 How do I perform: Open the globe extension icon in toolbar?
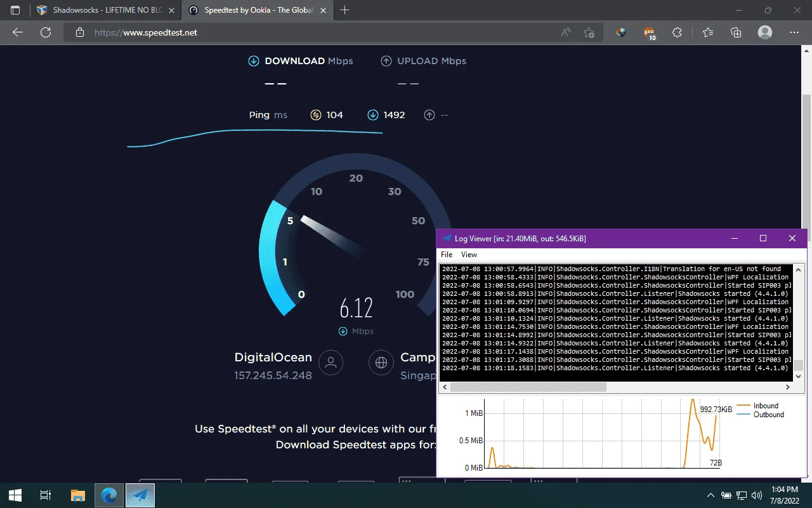pos(621,32)
